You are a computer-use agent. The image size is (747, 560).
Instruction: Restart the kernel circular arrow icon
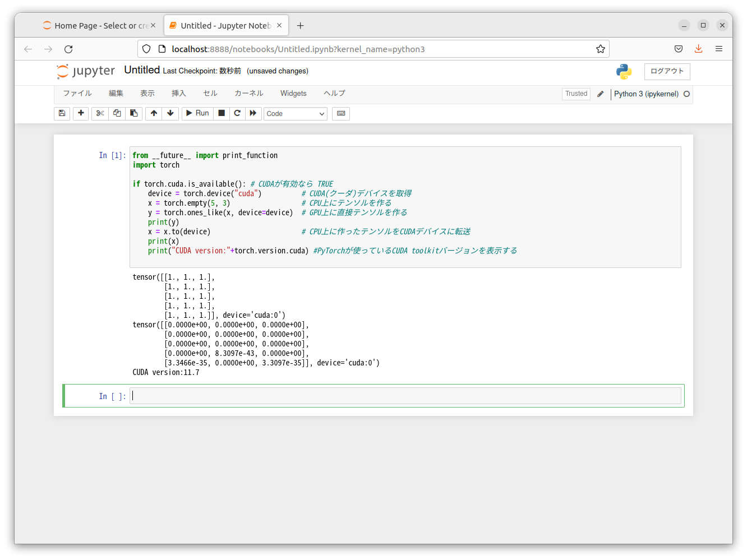point(237,113)
